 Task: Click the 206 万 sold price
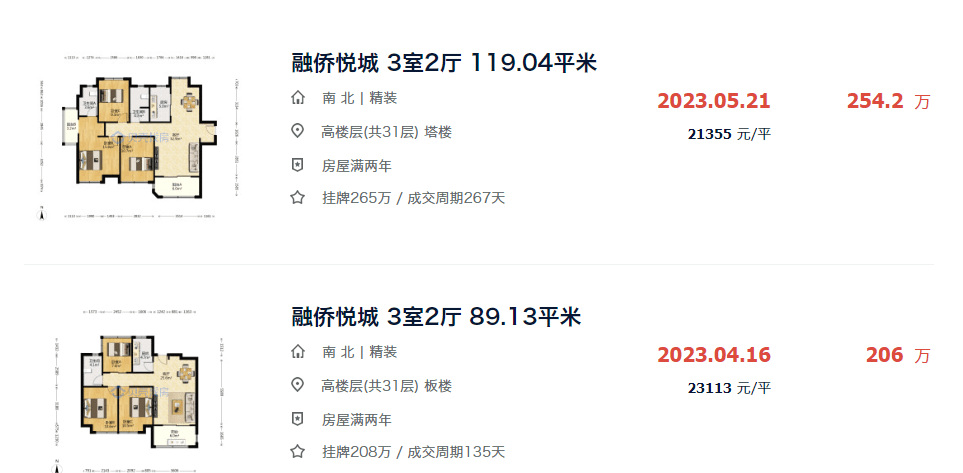899,355
